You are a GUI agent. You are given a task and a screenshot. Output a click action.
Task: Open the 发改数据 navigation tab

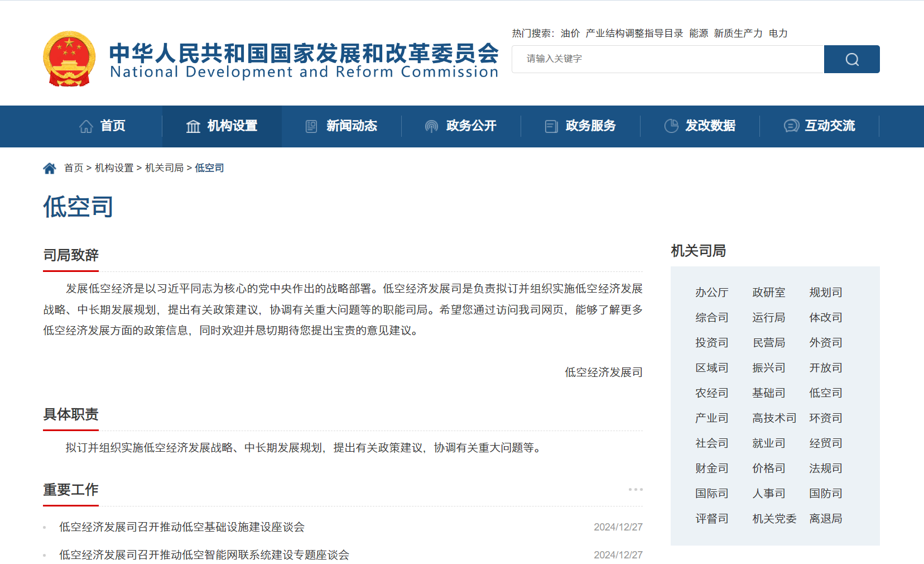point(700,126)
